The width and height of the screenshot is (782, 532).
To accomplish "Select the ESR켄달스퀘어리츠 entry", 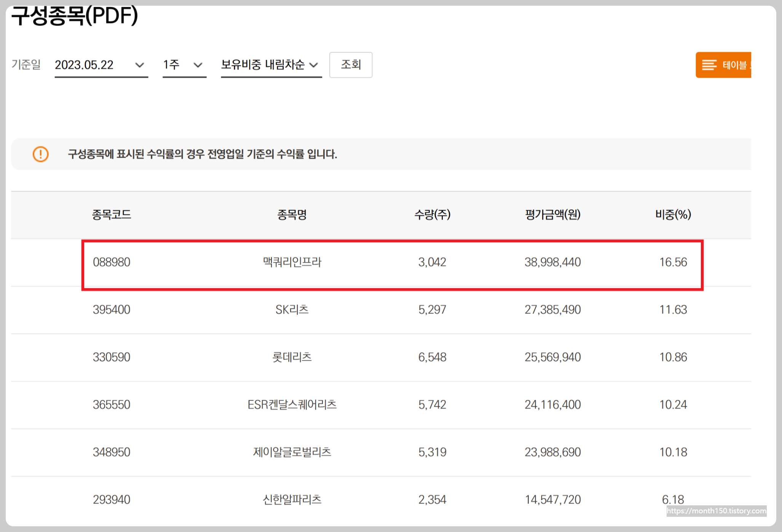I will [291, 404].
